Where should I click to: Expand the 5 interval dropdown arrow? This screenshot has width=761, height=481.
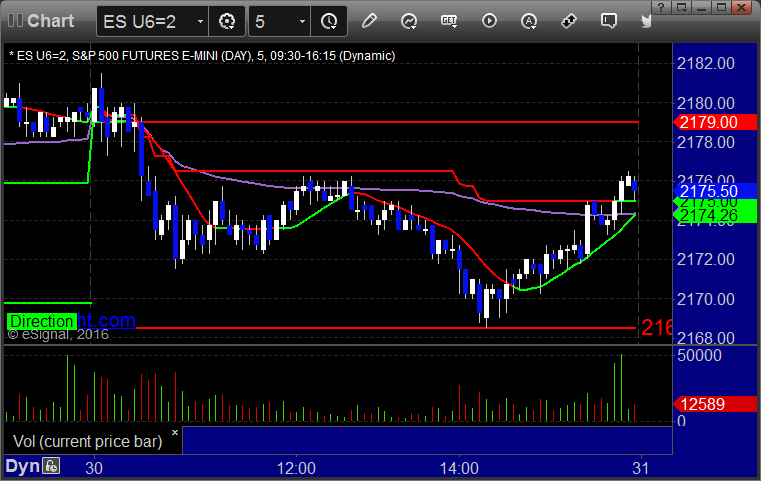click(302, 21)
